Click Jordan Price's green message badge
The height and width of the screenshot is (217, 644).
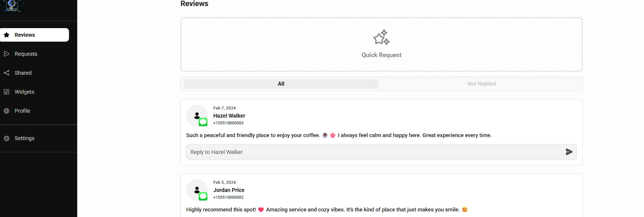click(x=203, y=196)
